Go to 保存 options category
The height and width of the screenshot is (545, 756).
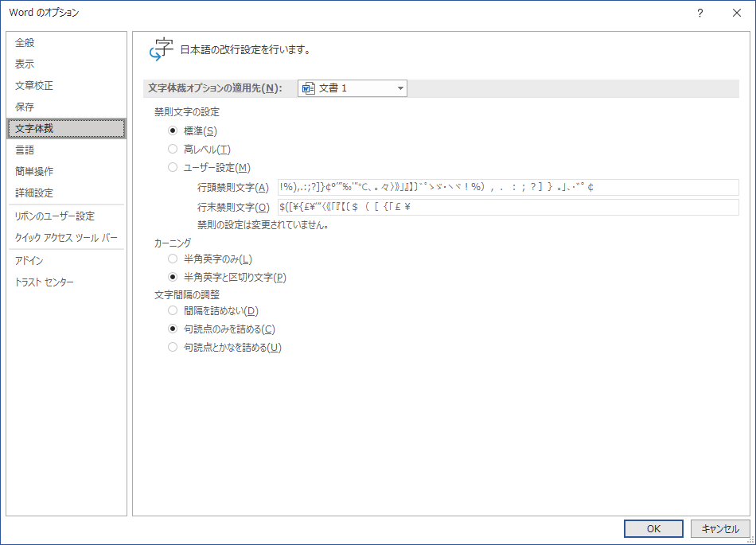tap(67, 107)
